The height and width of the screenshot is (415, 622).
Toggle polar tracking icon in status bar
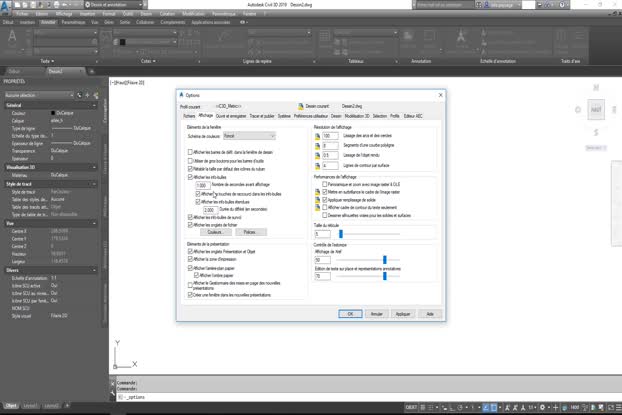(x=460, y=407)
